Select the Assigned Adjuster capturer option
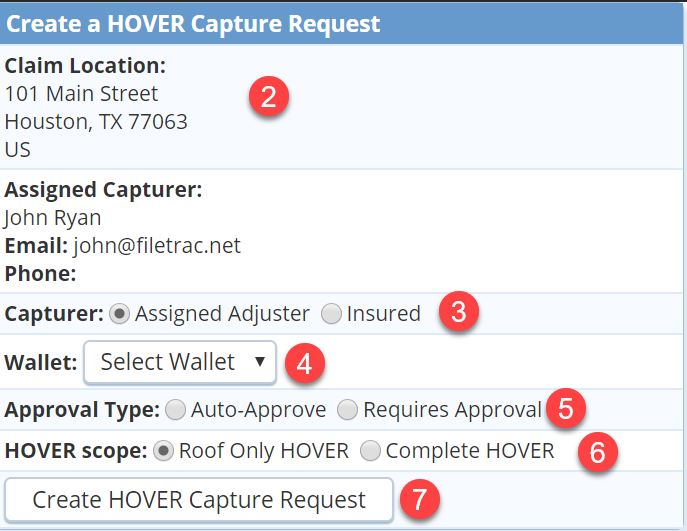Viewport: 687px width, 531px height. [x=119, y=314]
